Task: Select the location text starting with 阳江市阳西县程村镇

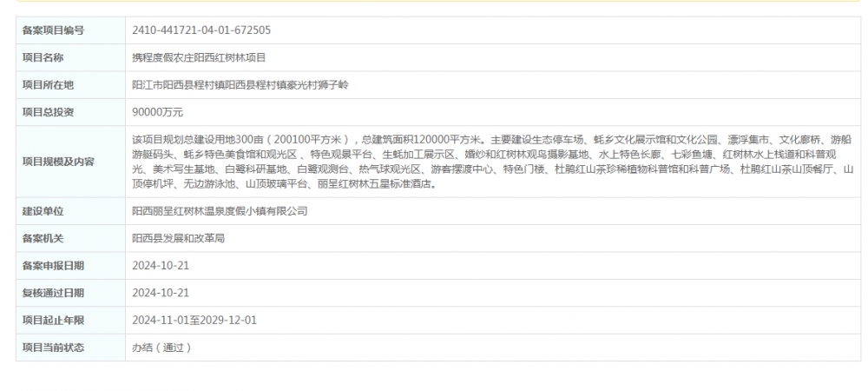Action: [x=240, y=85]
